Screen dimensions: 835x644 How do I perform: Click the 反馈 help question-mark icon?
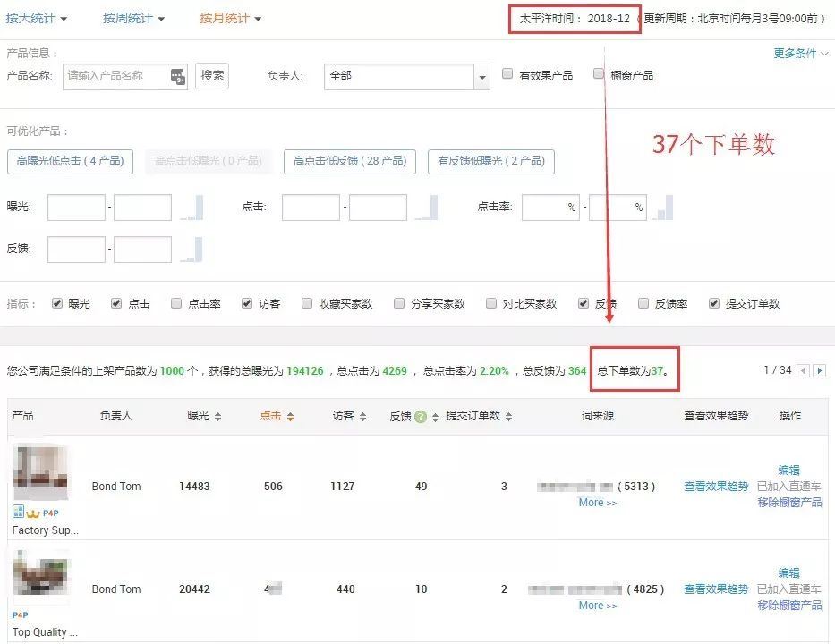coord(421,417)
